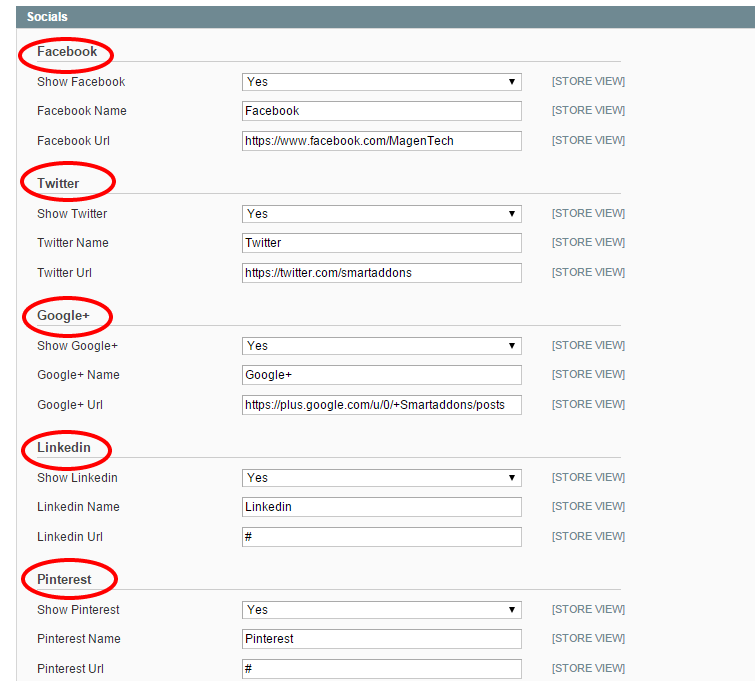Click the Twitter Url input field

coord(381,273)
